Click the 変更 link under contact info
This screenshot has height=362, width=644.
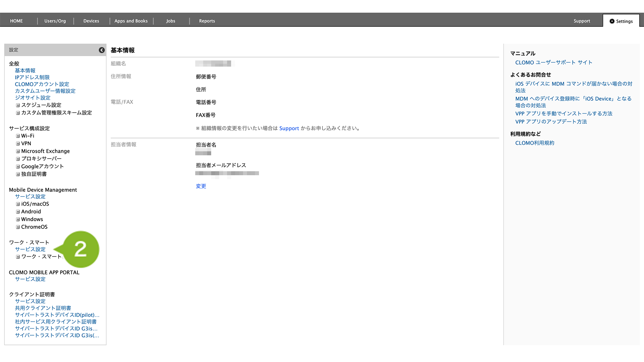[201, 186]
